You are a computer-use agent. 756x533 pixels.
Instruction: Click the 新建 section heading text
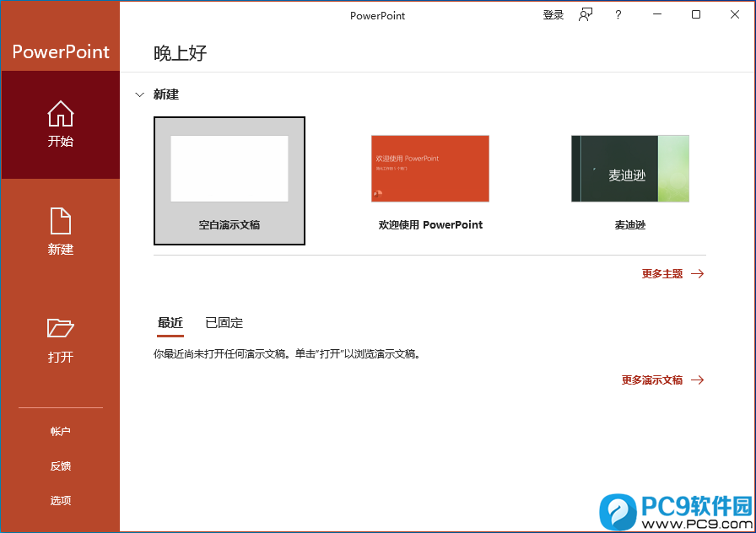tap(166, 94)
